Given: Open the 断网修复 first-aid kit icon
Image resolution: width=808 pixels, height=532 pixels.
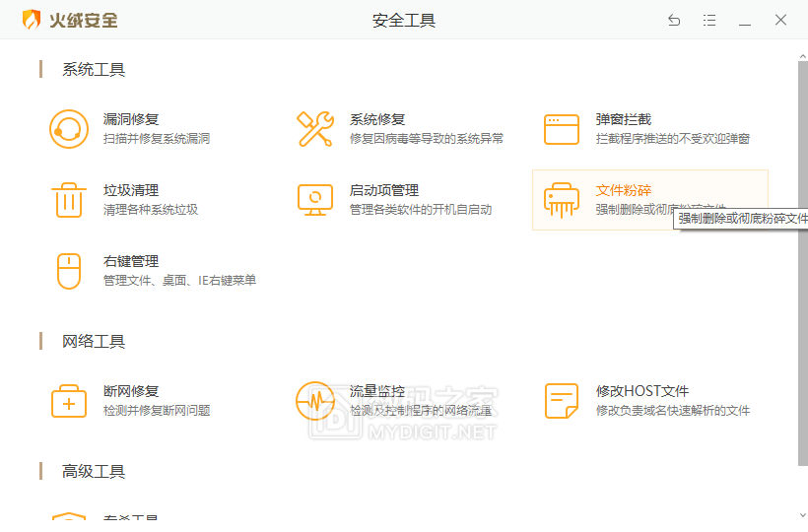Looking at the screenshot, I should (x=69, y=401).
